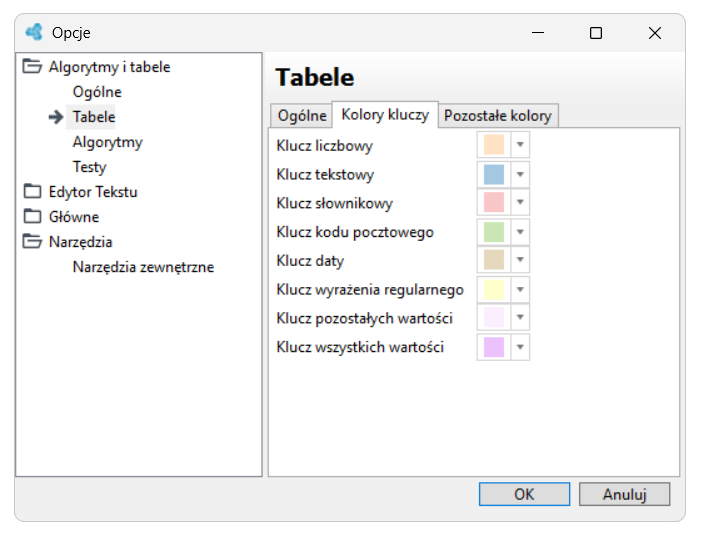The width and height of the screenshot is (707, 533).
Task: Click the Algorytmy i tabele folder icon
Action: pos(32,67)
